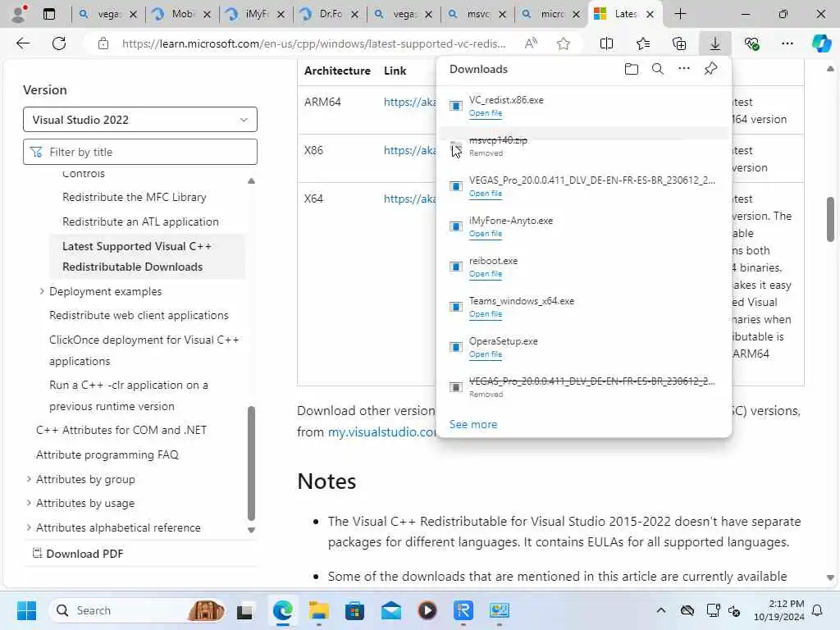Add this page to favorites star
The height and width of the screenshot is (630, 840).
(x=563, y=43)
